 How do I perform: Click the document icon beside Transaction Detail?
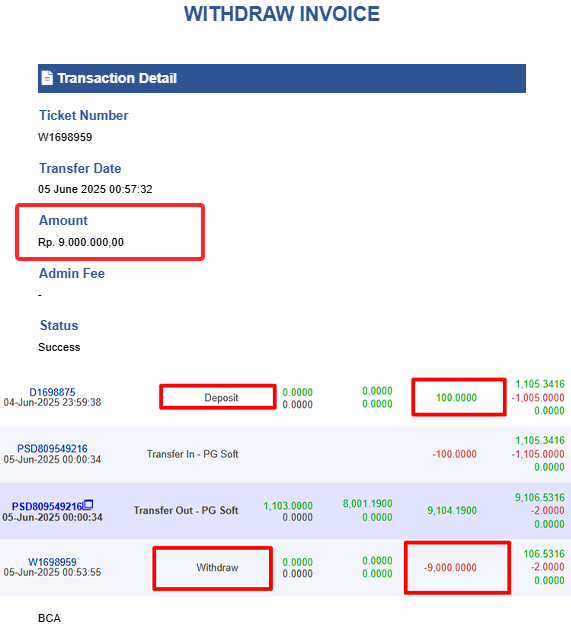click(47, 78)
